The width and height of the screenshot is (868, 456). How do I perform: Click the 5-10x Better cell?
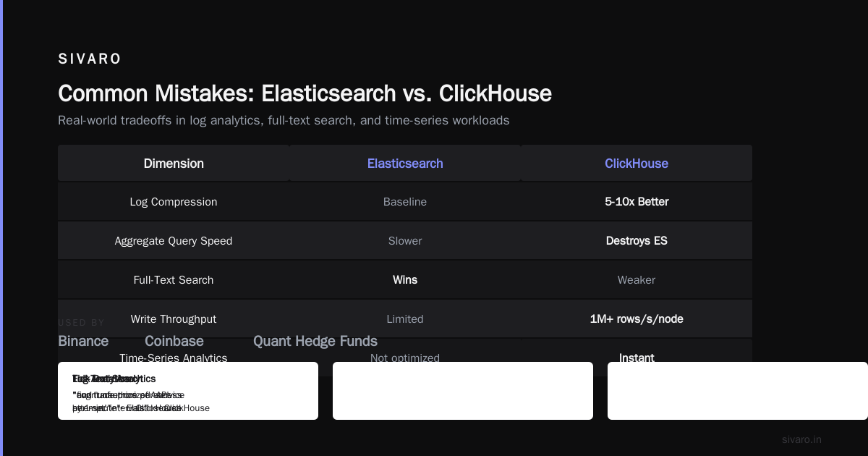[x=637, y=202]
